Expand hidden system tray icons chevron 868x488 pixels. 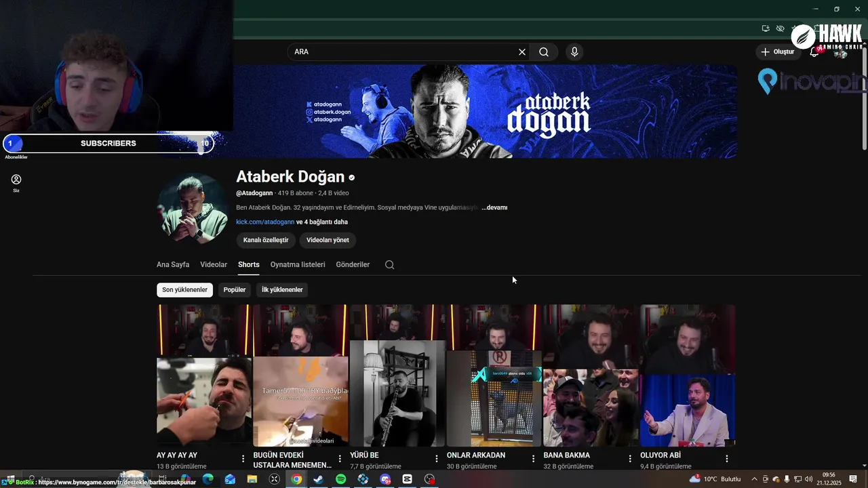point(754,479)
